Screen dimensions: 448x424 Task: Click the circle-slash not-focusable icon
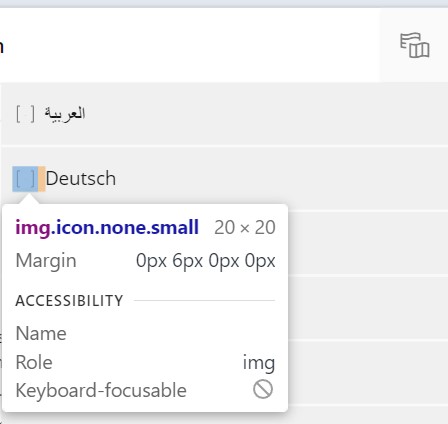coord(263,389)
